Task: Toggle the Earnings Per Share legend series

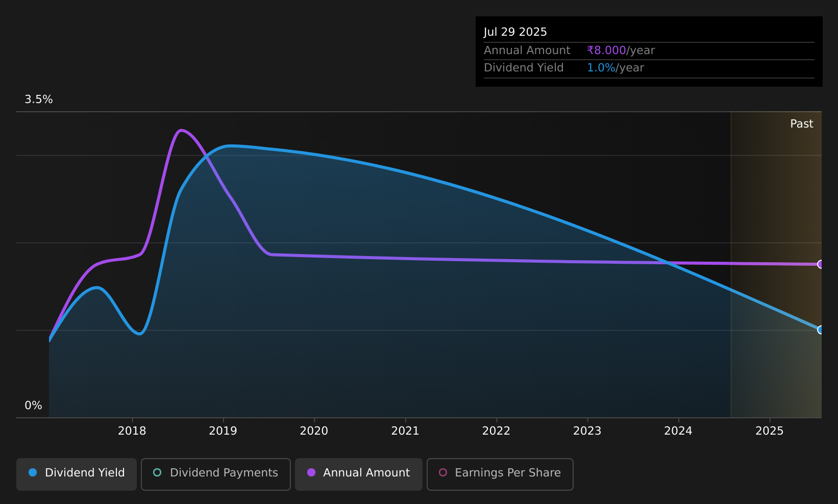Action: point(500,474)
